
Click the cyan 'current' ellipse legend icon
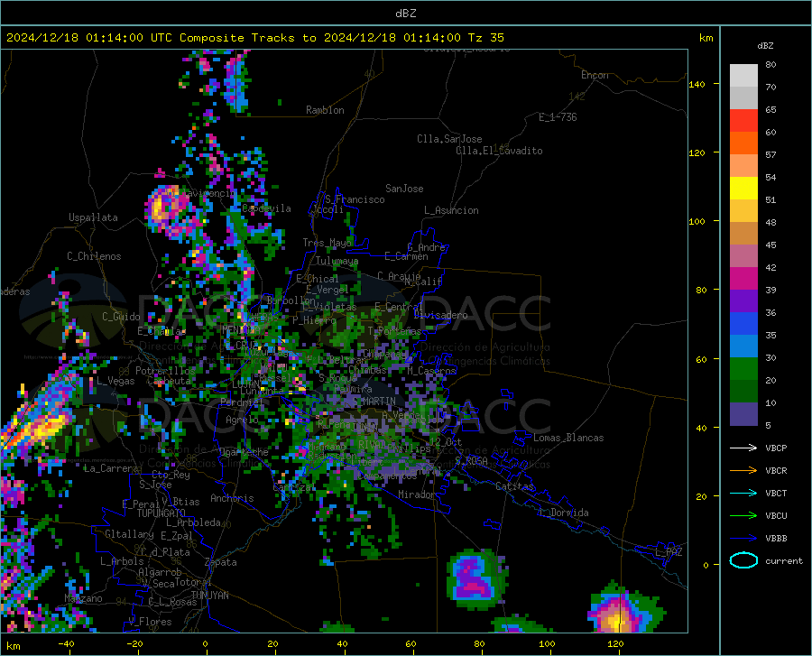[743, 560]
